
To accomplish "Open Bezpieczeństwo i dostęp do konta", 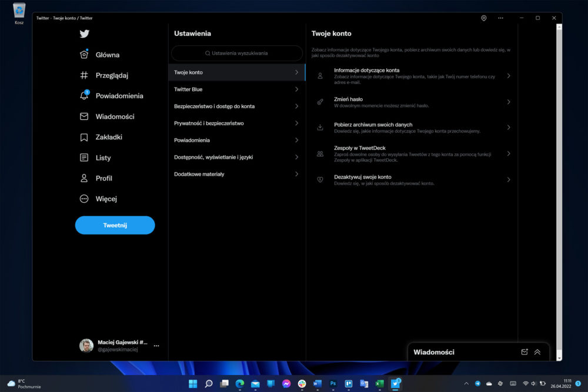I will pyautogui.click(x=237, y=106).
